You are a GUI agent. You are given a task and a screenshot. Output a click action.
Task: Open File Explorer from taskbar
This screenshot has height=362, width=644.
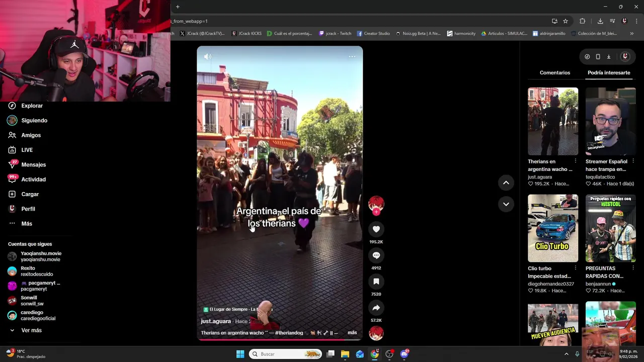(345, 354)
